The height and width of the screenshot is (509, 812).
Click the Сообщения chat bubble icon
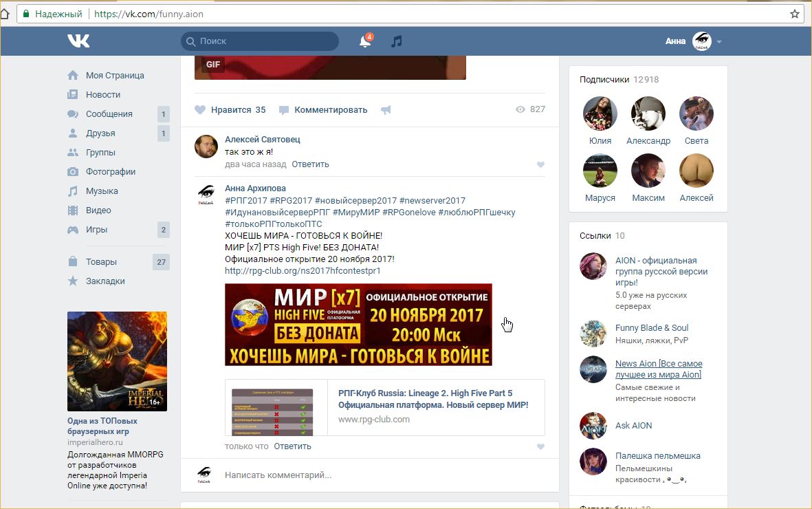pyautogui.click(x=73, y=114)
